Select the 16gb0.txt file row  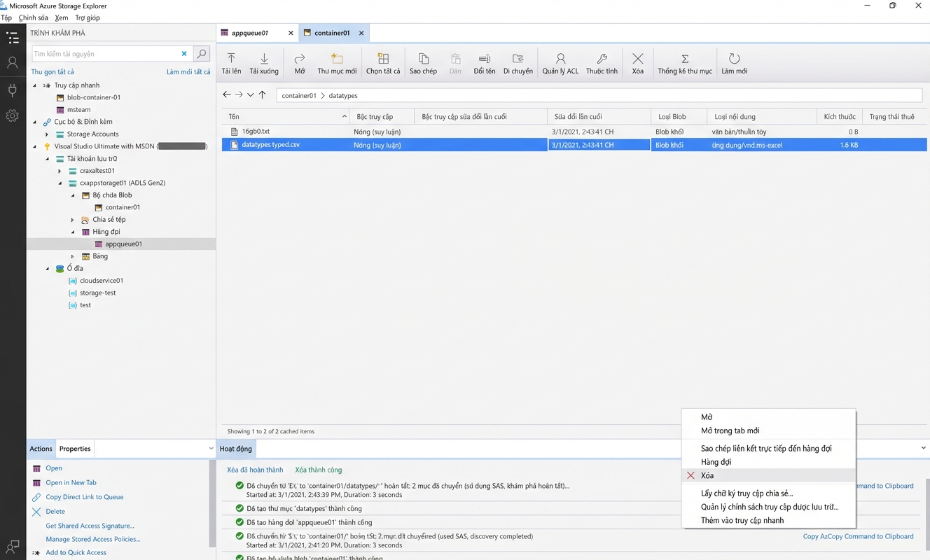coord(574,132)
